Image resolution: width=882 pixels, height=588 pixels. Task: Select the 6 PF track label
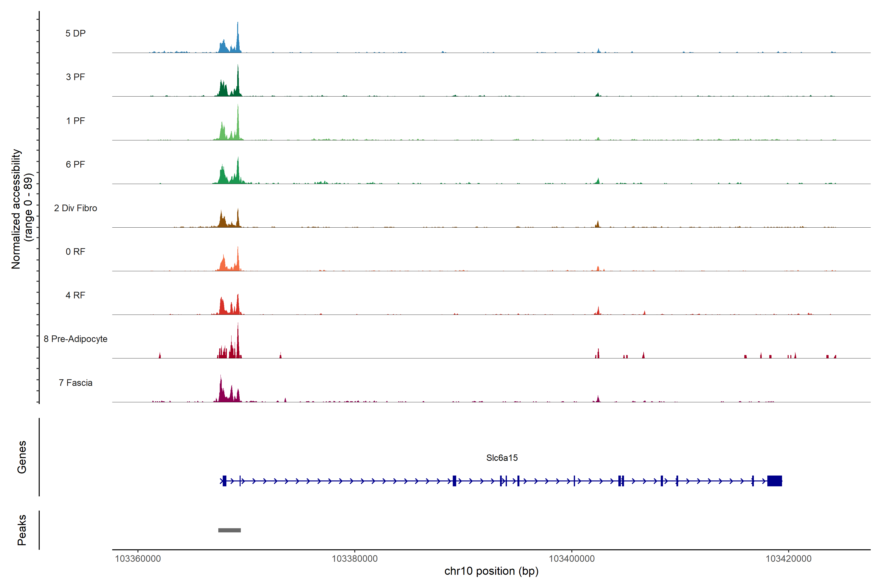[x=75, y=164]
